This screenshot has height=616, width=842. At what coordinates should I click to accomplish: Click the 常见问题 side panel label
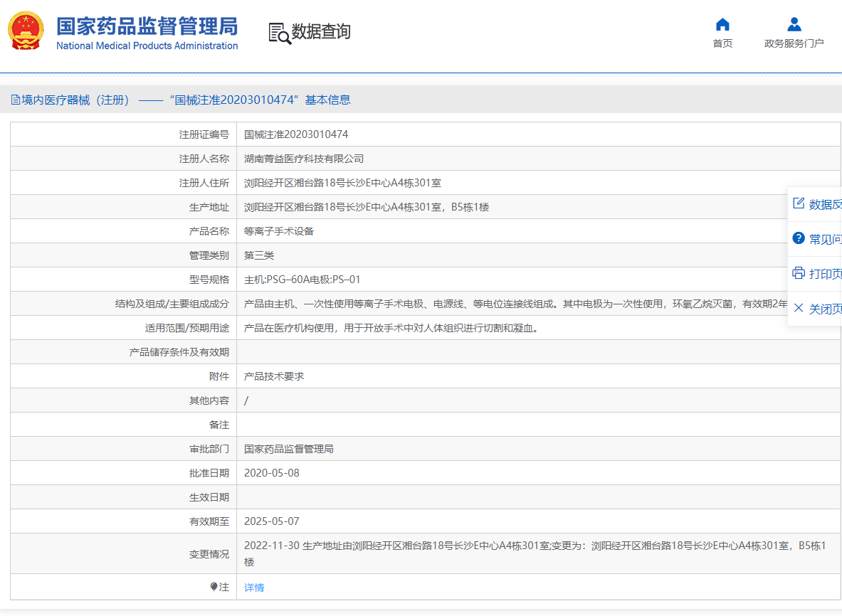pos(826,239)
